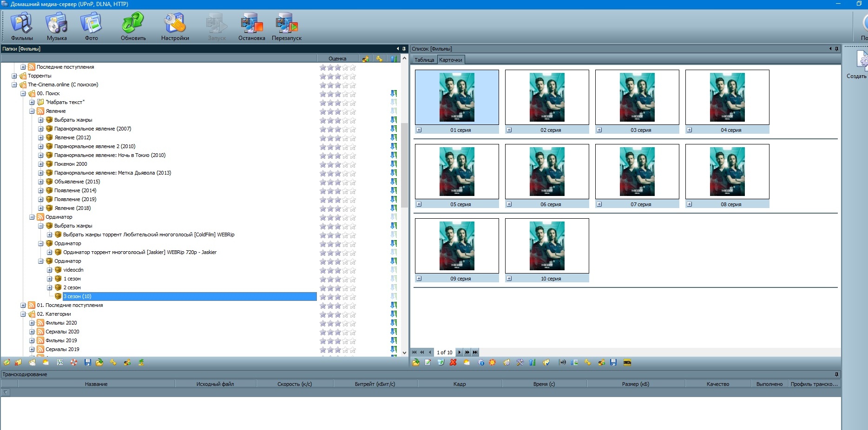Open the Фильмы (Movies) section

[x=22, y=27]
